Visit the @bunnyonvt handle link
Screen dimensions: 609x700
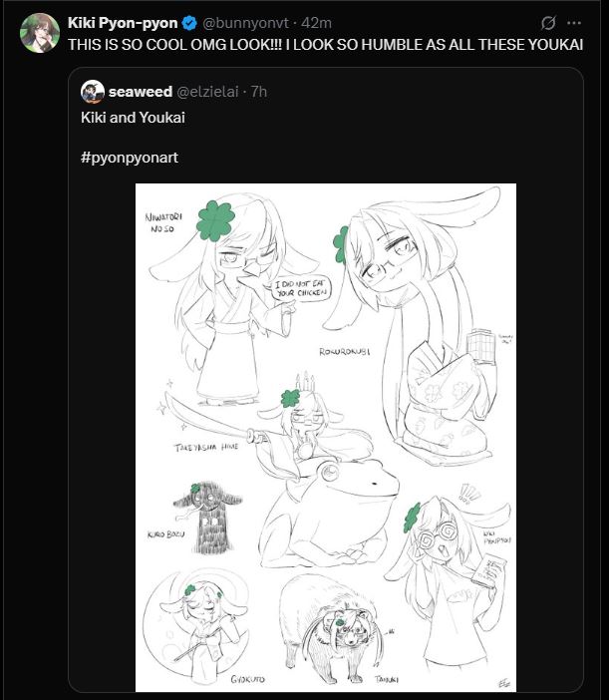[x=246, y=23]
